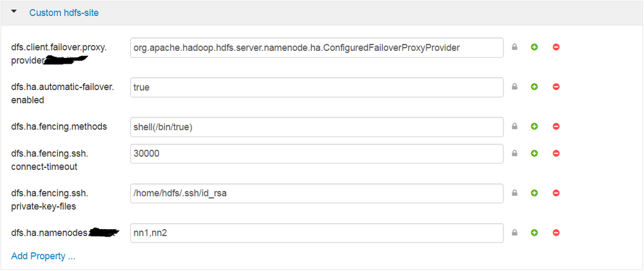Click green plus icon for dfs.ha.fencing.methods

534,127
